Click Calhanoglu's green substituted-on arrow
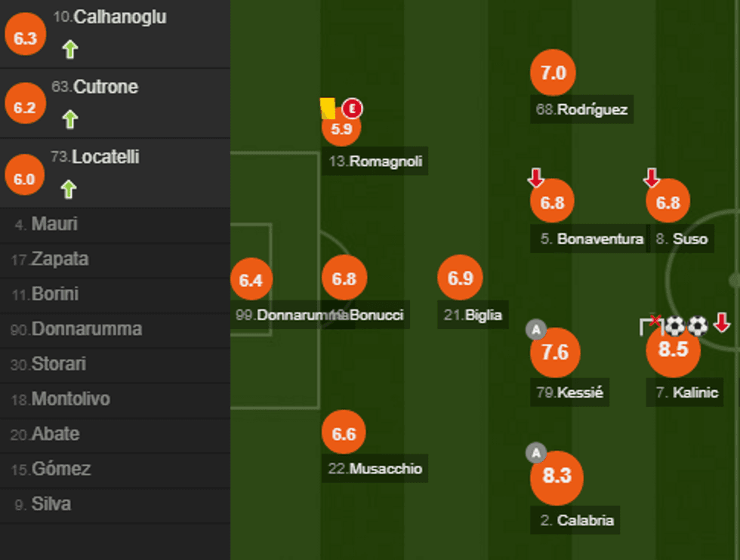 (x=69, y=50)
